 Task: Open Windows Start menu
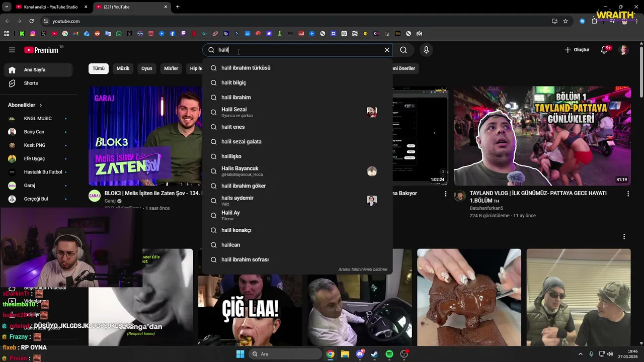[x=240, y=354]
